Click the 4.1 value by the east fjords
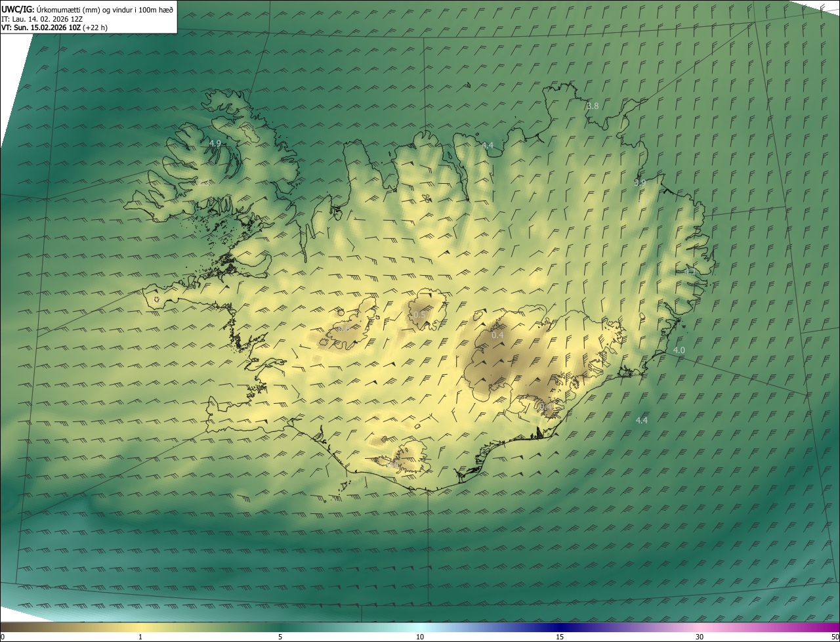 690,271
